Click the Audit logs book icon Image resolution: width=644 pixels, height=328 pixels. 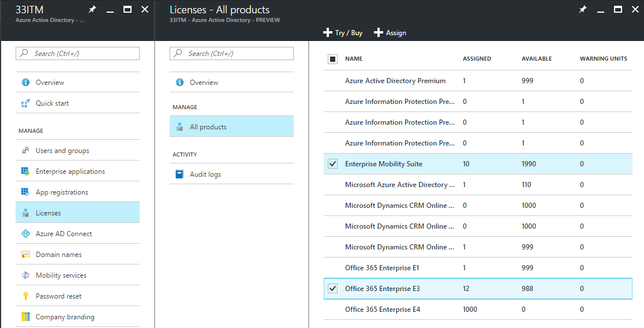click(179, 174)
